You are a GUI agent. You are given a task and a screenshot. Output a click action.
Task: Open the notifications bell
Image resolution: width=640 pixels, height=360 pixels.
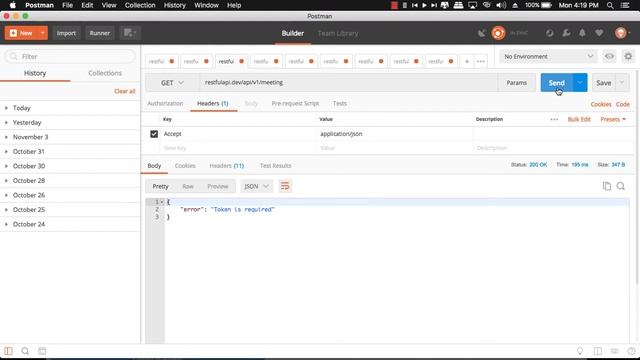(582, 33)
